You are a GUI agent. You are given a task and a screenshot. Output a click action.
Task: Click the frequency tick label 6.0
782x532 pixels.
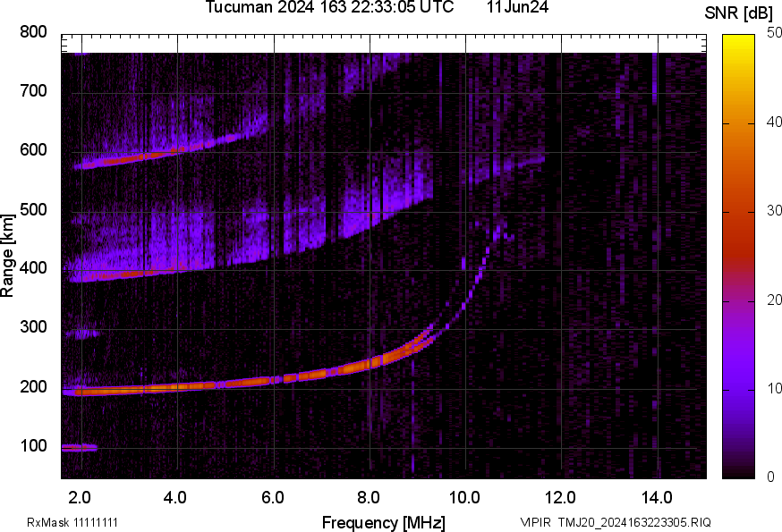coord(272,498)
